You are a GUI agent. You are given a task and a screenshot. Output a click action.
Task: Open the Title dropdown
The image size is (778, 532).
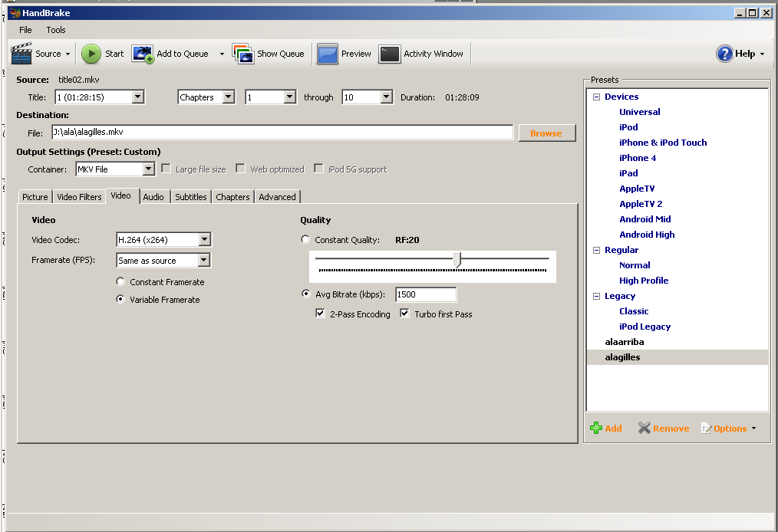(x=138, y=97)
